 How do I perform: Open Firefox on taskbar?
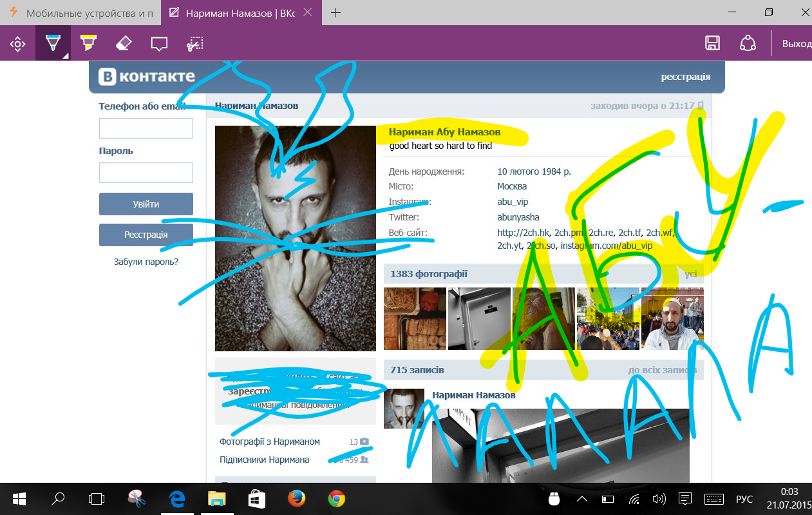coord(296,498)
